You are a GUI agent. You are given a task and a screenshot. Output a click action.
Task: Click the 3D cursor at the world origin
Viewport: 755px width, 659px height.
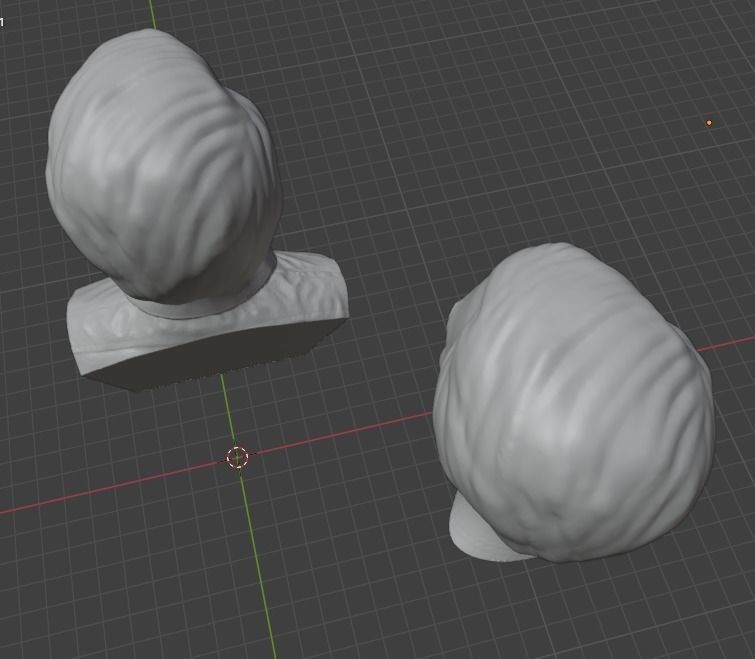[x=237, y=457]
